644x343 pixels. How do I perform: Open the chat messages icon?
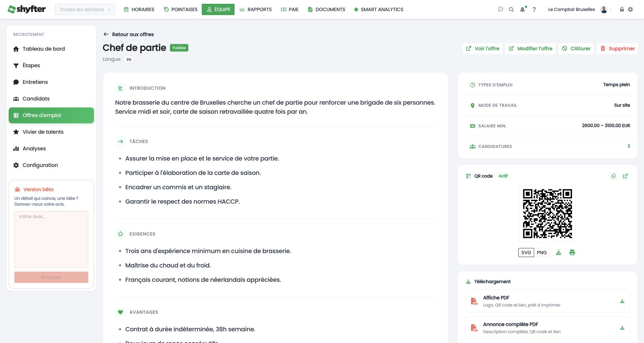coord(501,9)
